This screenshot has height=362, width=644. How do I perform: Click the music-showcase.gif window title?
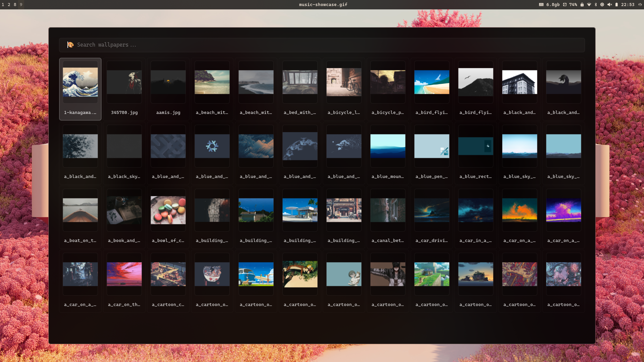(323, 5)
